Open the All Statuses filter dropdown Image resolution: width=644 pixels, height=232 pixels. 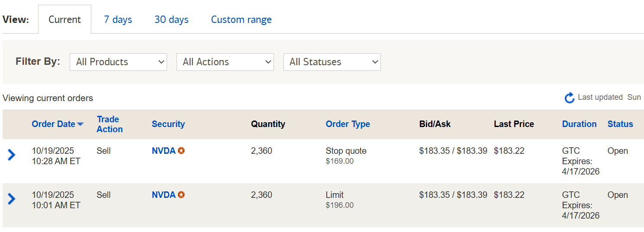[332, 62]
